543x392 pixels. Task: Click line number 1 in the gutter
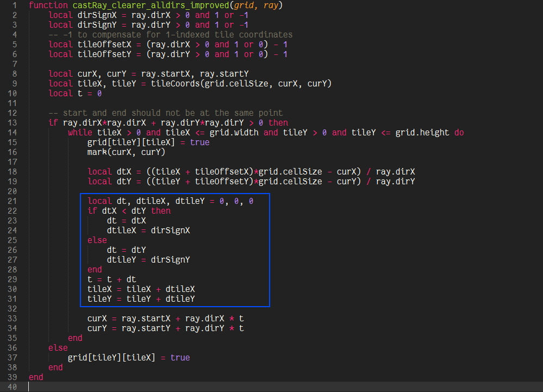click(15, 5)
